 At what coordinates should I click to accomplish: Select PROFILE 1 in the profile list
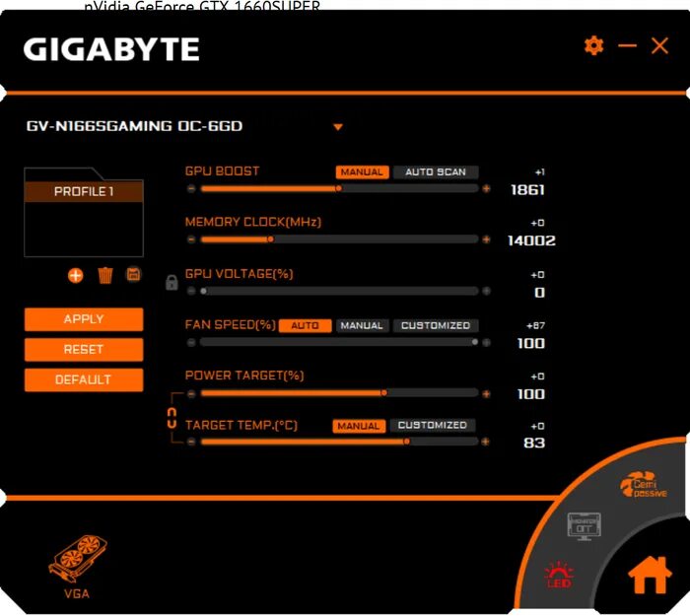click(x=84, y=191)
